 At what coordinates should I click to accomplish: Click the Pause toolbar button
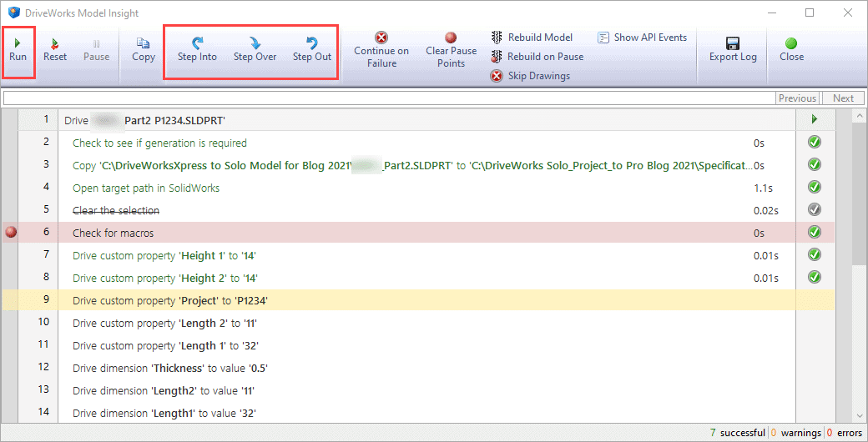pyautogui.click(x=96, y=50)
